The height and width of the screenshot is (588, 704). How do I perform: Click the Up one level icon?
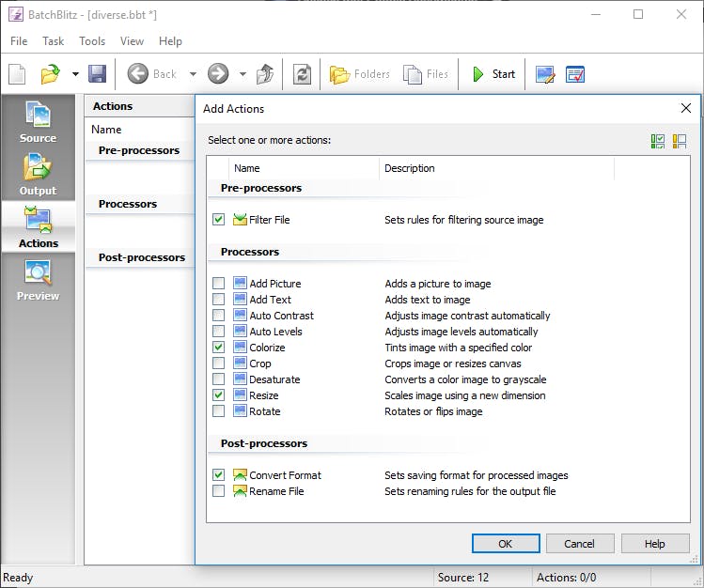[x=265, y=74]
